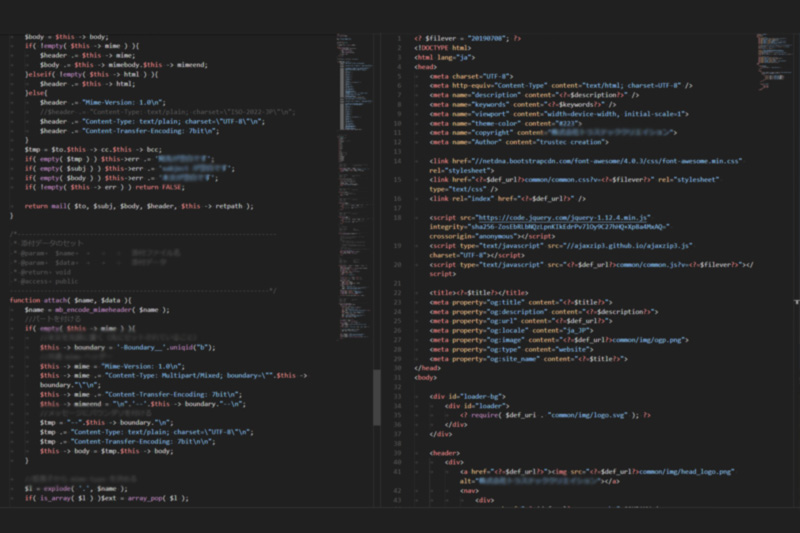Click the mb_encode_mimeheader( $name ) line
Image resolution: width=800 pixels, height=533 pixels.
pos(97,310)
